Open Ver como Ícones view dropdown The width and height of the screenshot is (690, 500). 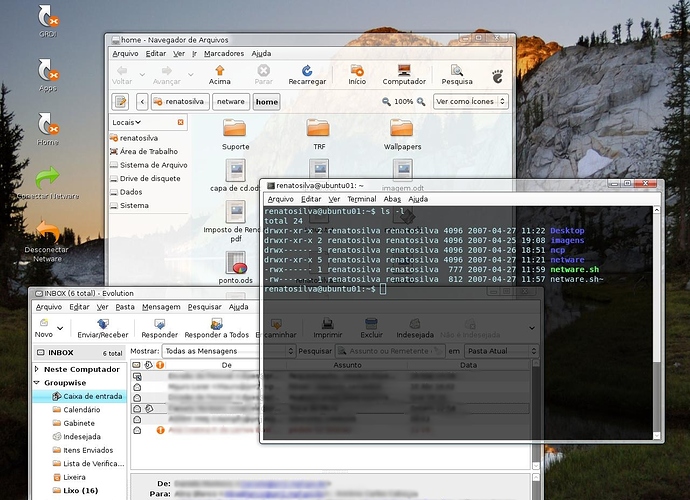pyautogui.click(x=471, y=101)
